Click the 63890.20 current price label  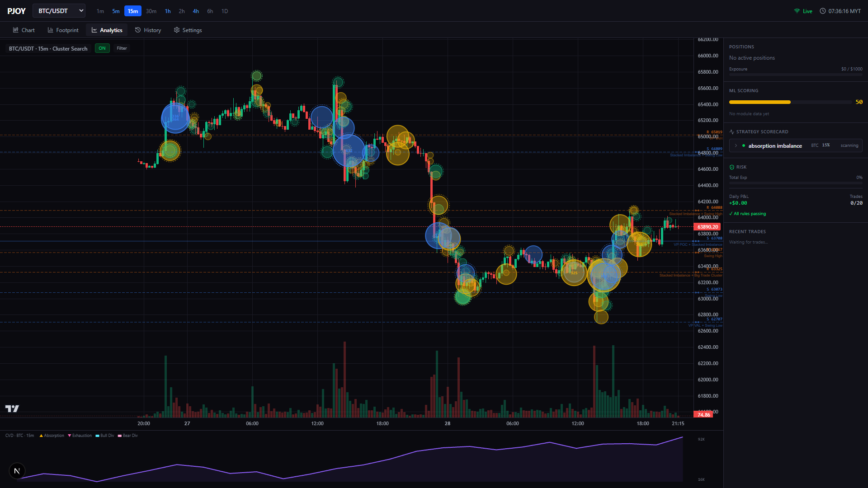coord(708,227)
